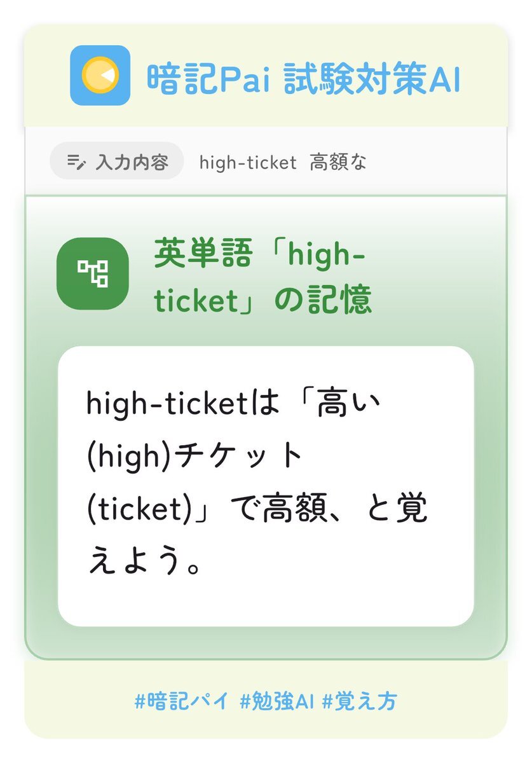Click the 暗記Pai app logo icon
532x763 pixels.
click(x=100, y=75)
